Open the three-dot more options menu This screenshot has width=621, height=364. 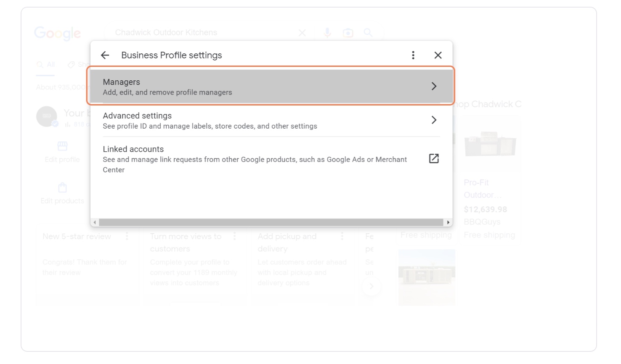click(x=413, y=55)
